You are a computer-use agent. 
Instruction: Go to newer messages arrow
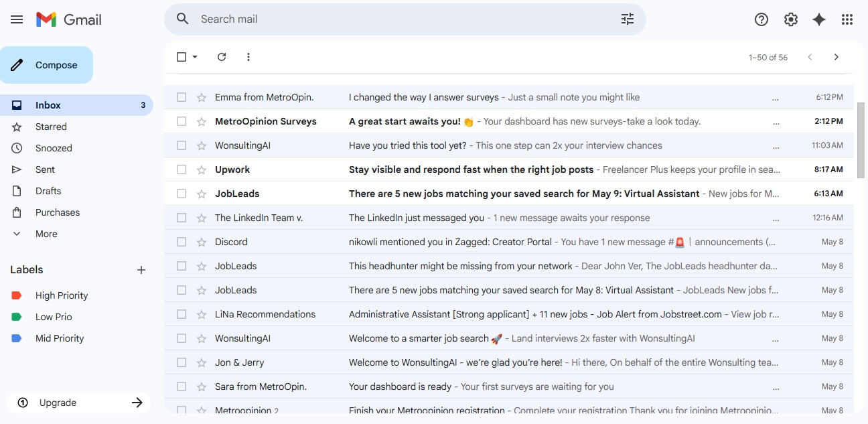(x=810, y=57)
